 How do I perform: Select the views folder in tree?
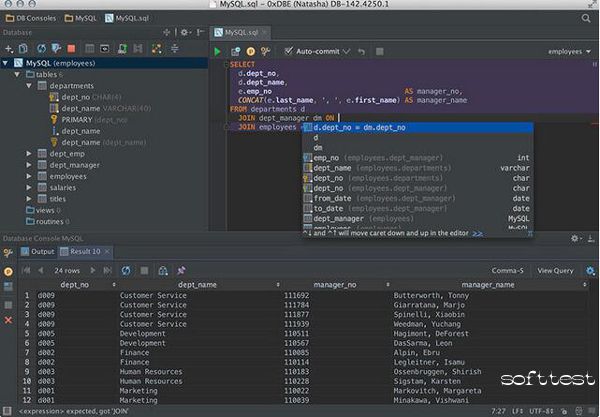click(44, 210)
